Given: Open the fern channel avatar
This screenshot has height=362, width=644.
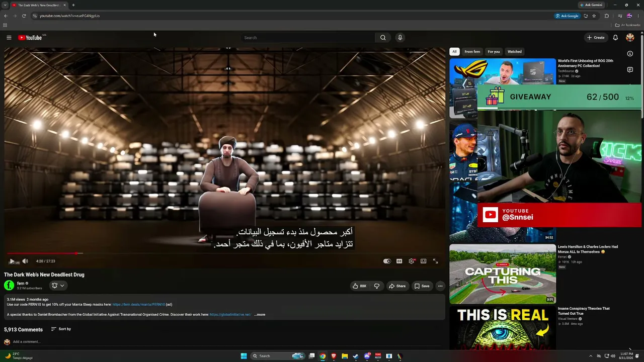Looking at the screenshot, I should tap(9, 286).
